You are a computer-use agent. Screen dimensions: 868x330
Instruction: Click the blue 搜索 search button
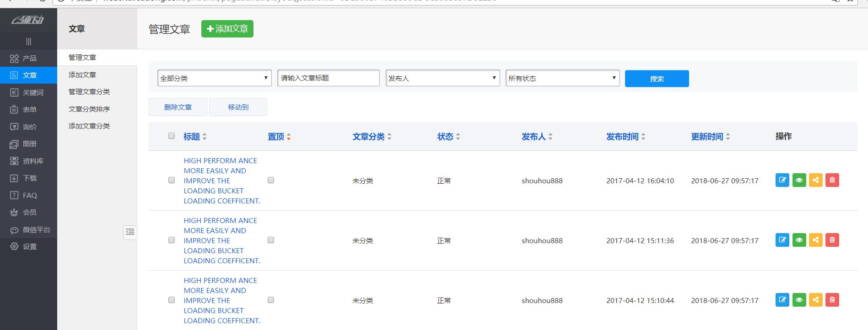(657, 79)
